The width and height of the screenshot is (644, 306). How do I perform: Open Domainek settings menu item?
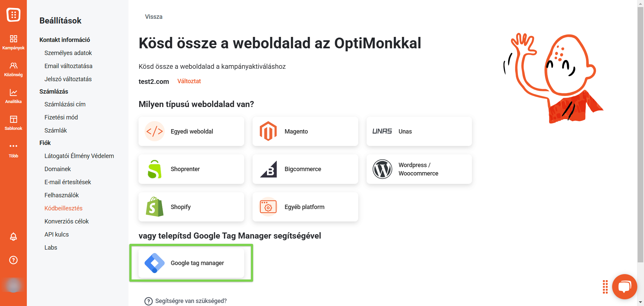[x=58, y=169]
